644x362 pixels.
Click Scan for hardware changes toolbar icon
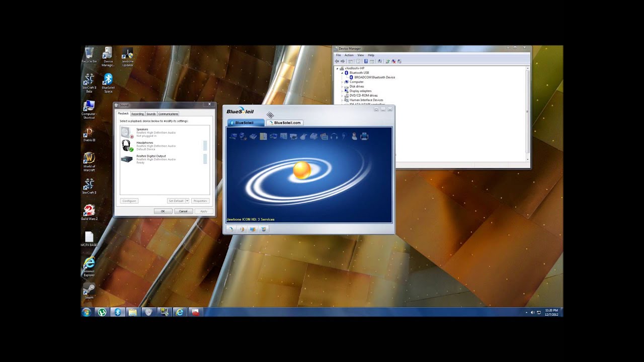pyautogui.click(x=379, y=61)
